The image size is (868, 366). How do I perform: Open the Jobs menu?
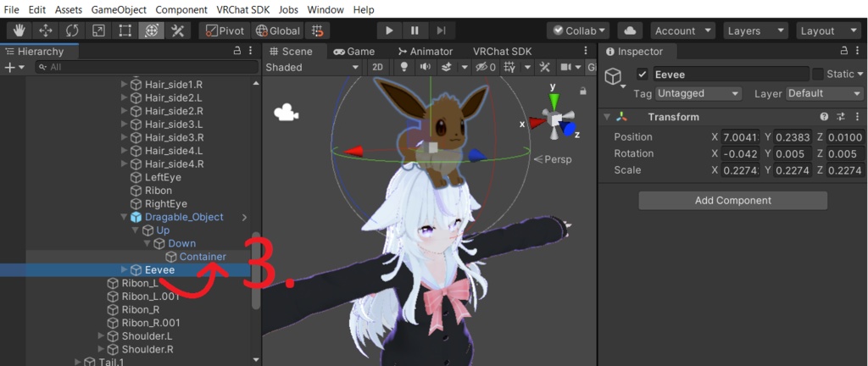[288, 9]
